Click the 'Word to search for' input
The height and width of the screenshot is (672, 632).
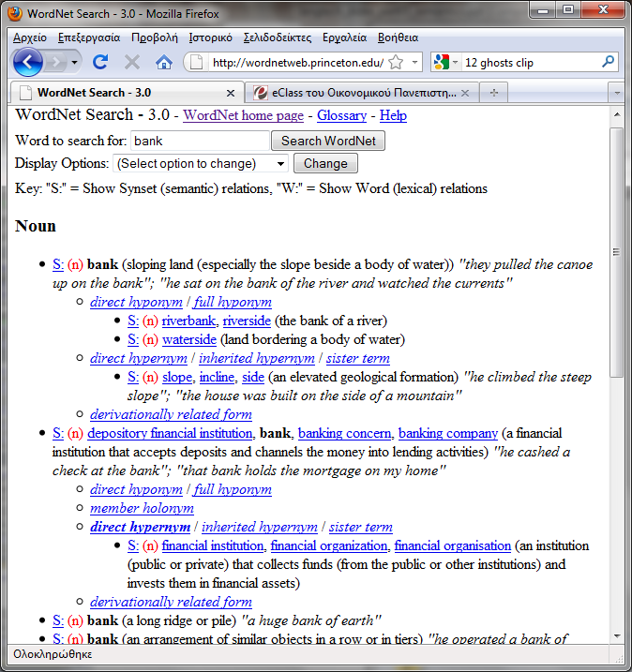[x=200, y=141]
